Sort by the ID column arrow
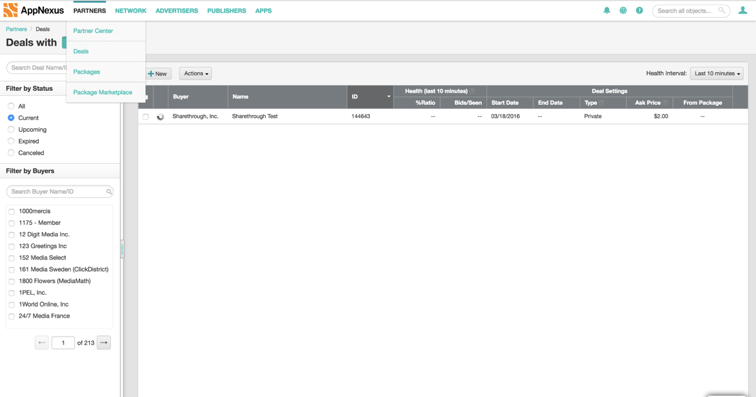756x397 pixels. pyautogui.click(x=389, y=96)
